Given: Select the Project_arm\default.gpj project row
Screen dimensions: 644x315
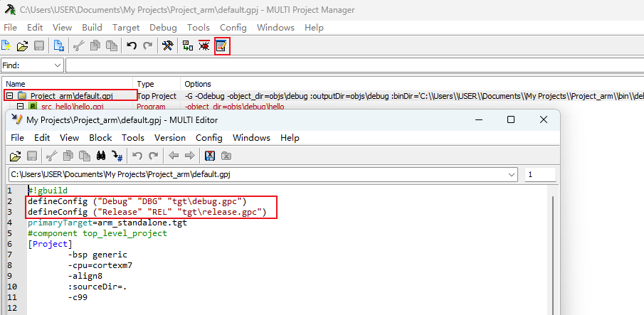Looking at the screenshot, I should (x=71, y=95).
